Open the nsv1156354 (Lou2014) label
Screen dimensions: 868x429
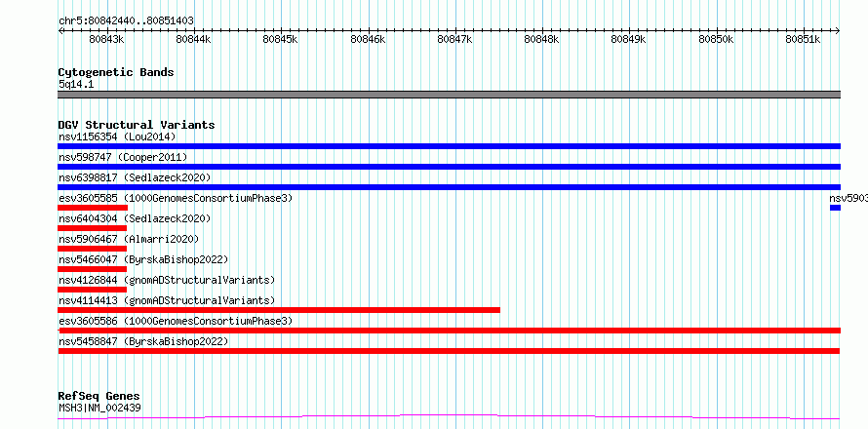point(117,136)
